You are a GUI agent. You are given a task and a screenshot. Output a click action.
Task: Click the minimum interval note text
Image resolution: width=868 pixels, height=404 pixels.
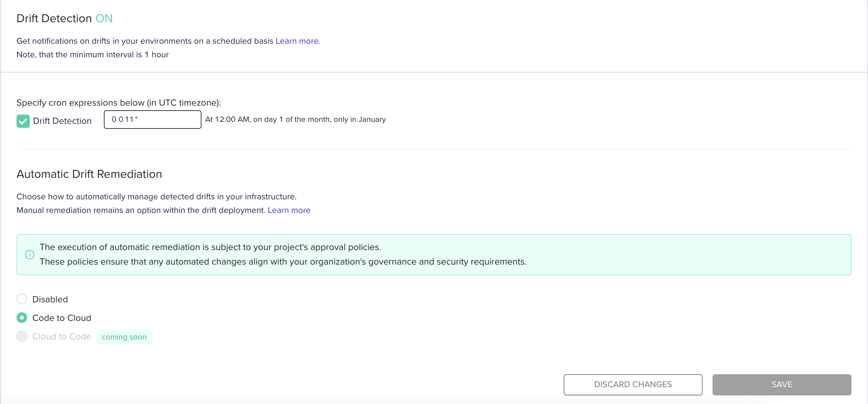92,55
